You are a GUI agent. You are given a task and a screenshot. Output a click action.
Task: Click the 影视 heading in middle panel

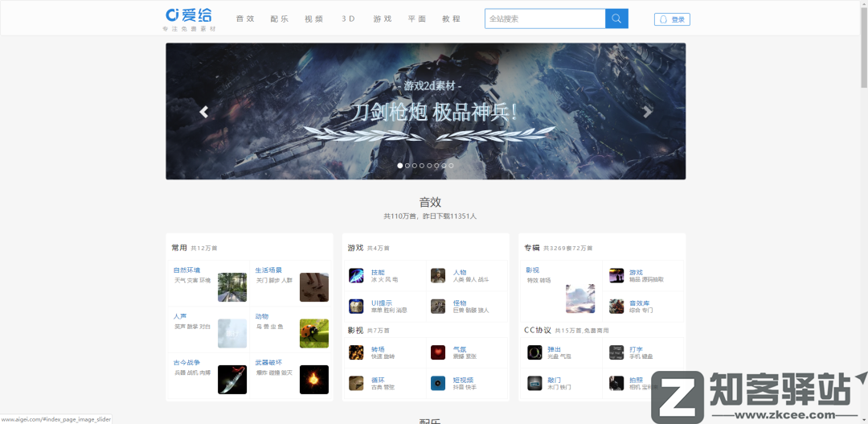355,331
